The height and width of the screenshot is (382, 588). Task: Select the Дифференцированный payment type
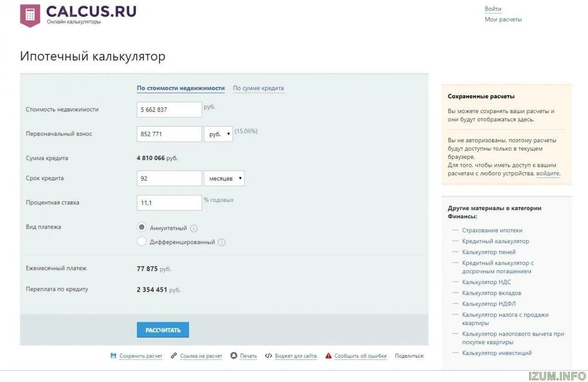point(142,241)
